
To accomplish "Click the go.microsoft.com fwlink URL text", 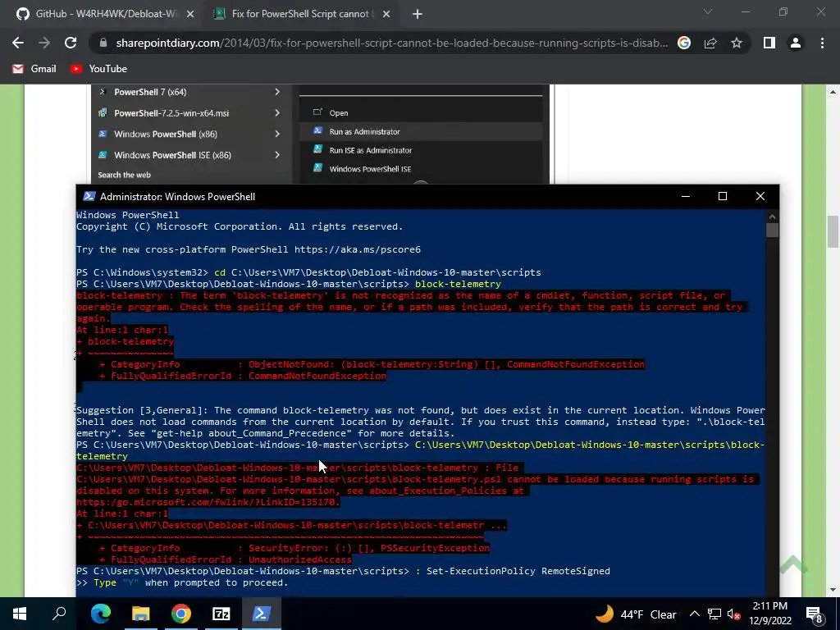I will (208, 503).
